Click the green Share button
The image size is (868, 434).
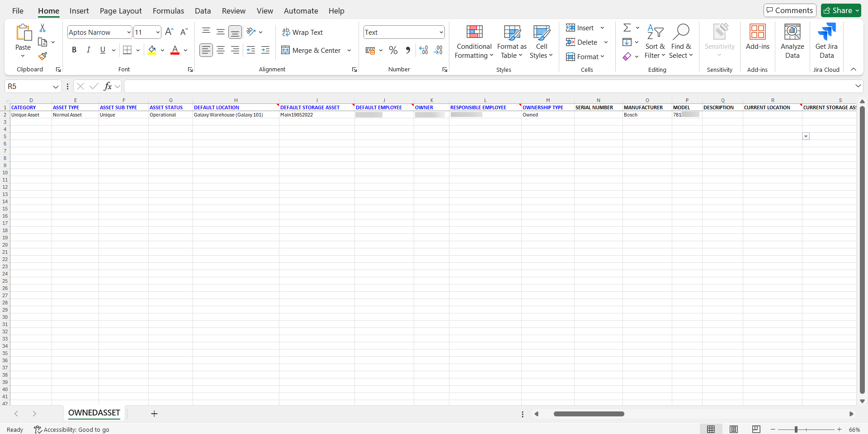click(841, 10)
